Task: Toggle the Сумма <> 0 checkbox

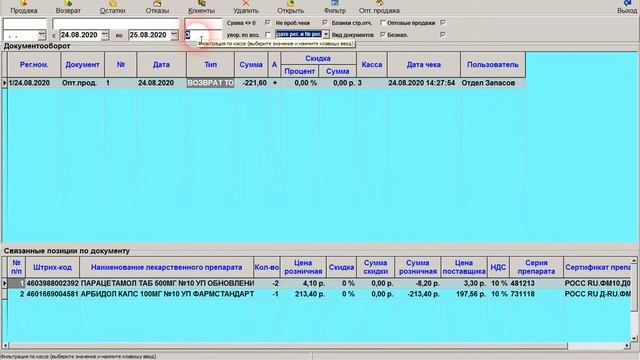Action: 268,23
